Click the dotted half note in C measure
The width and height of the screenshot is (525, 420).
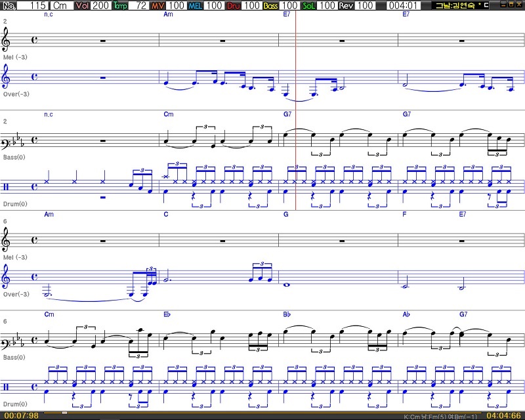click(x=167, y=280)
